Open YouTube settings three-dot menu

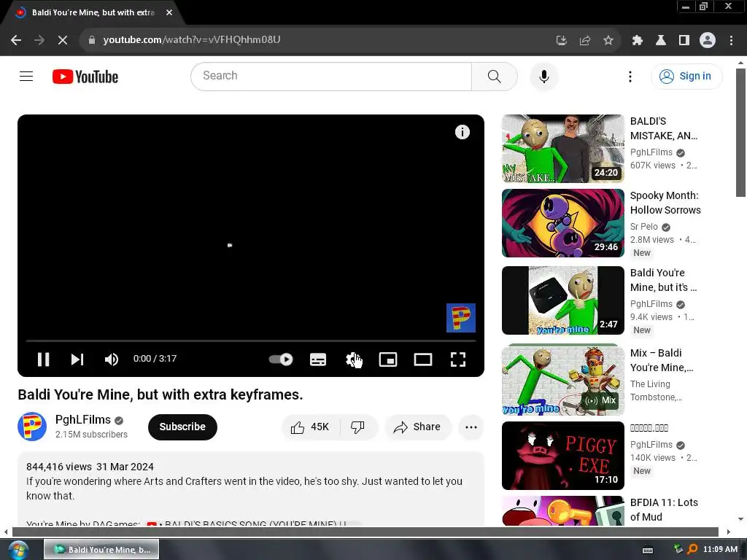click(630, 76)
